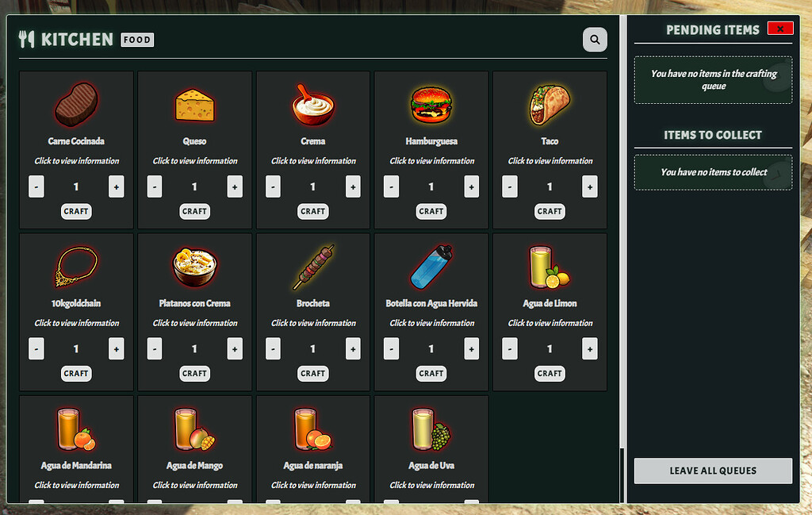Click the Platanos con Crema bowl icon
This screenshot has width=812, height=515.
click(x=194, y=267)
